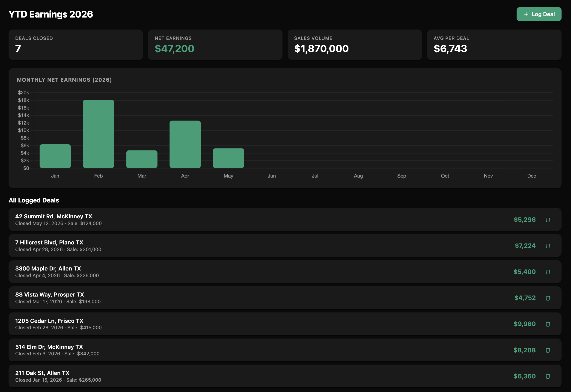Click the Sep label on chart axis

point(401,176)
